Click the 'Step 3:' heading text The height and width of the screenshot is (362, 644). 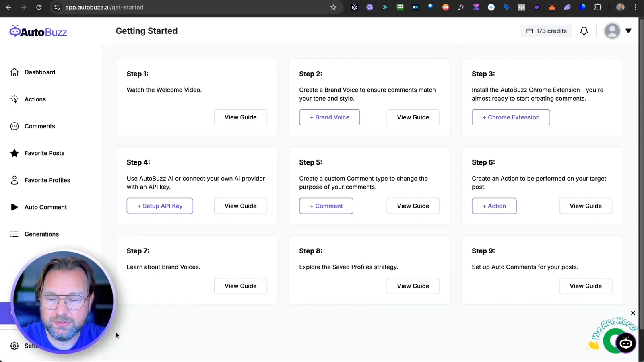[x=483, y=74]
